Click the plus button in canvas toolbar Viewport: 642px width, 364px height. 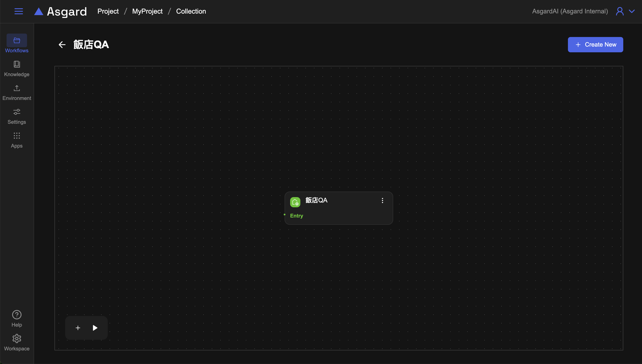click(x=78, y=328)
